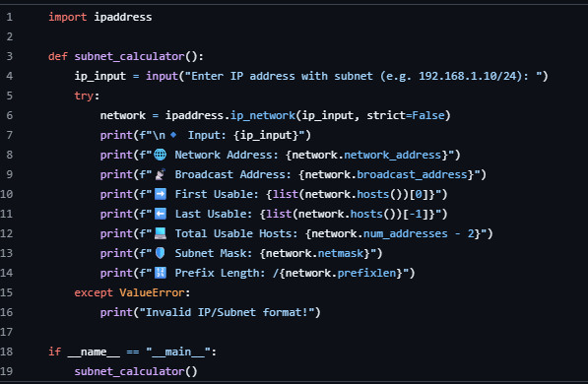Click 'ValueError' on line 15
This screenshot has height=384, width=588.
tap(152, 292)
